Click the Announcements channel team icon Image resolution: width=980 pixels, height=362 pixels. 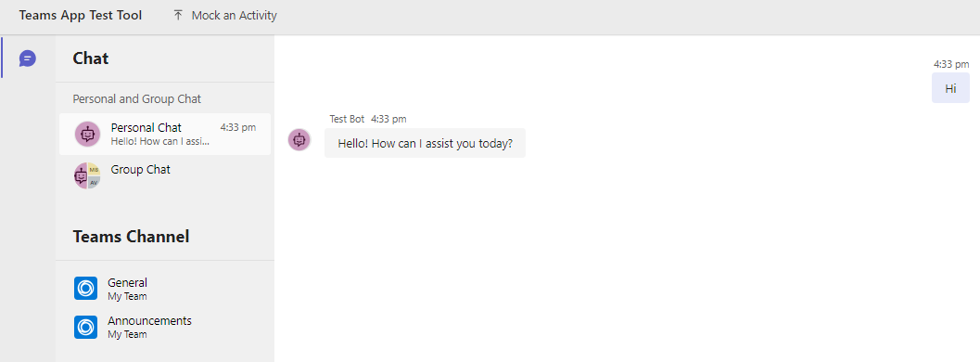[x=85, y=327]
